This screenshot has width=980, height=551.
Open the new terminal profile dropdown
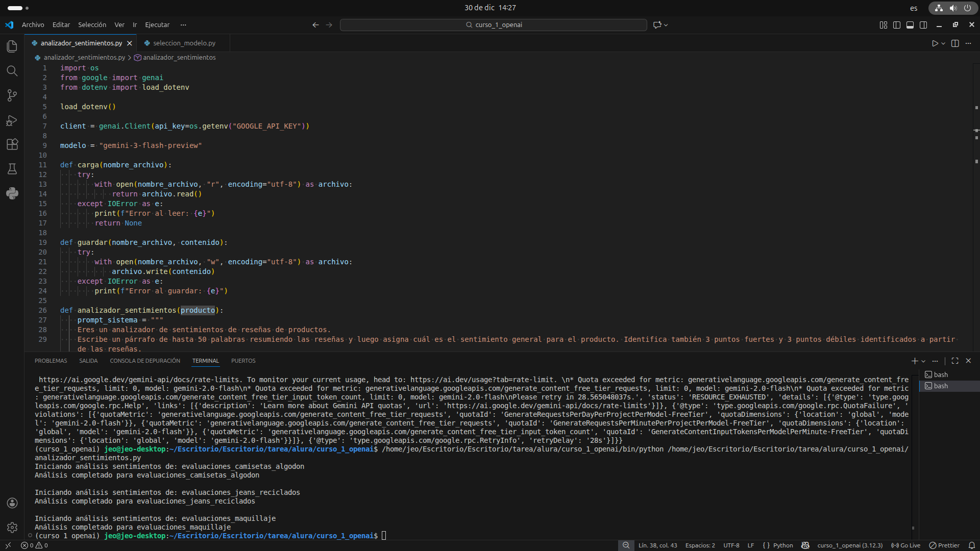923,361
